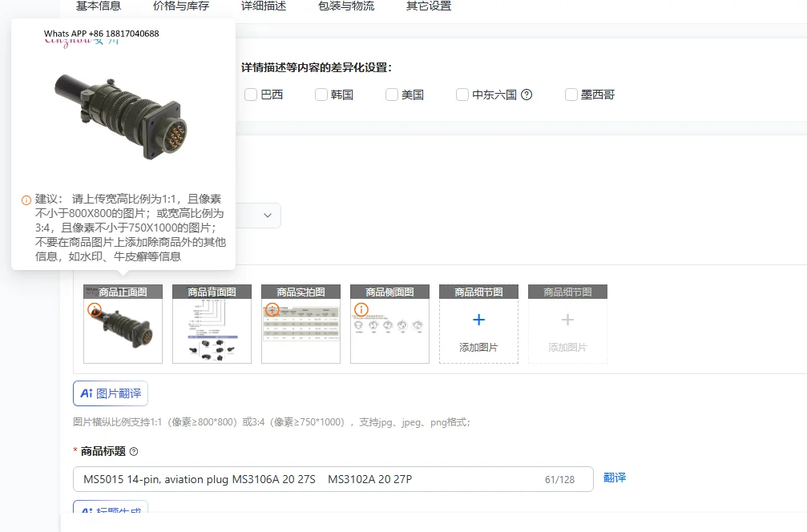
Task: Tick the 韩国 checkbox
Action: tap(321, 95)
